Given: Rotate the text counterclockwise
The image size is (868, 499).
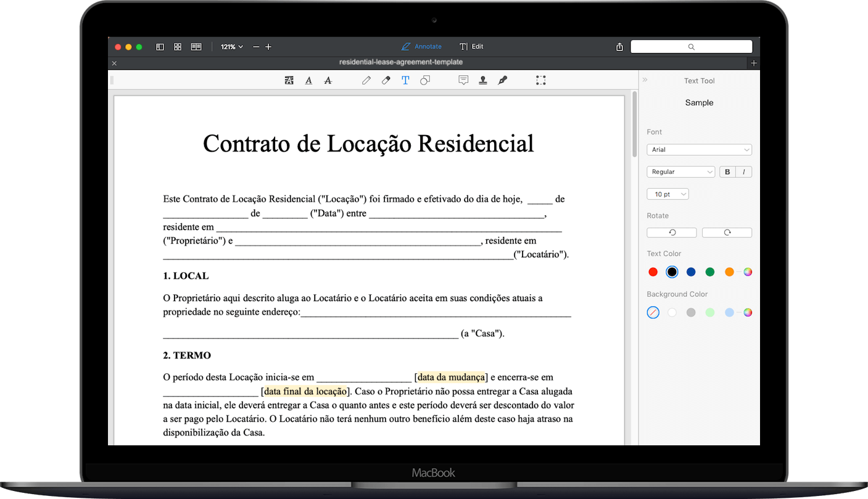Looking at the screenshot, I should click(671, 232).
